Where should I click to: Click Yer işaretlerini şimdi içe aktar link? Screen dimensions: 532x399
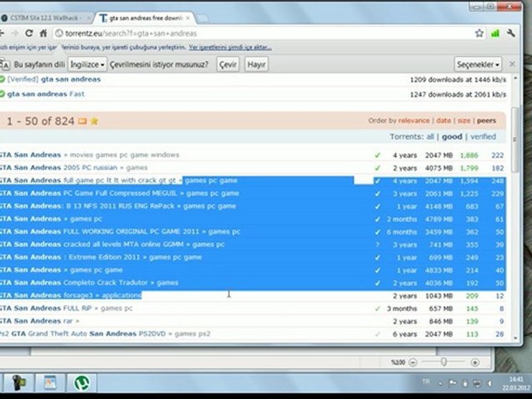tap(230, 48)
